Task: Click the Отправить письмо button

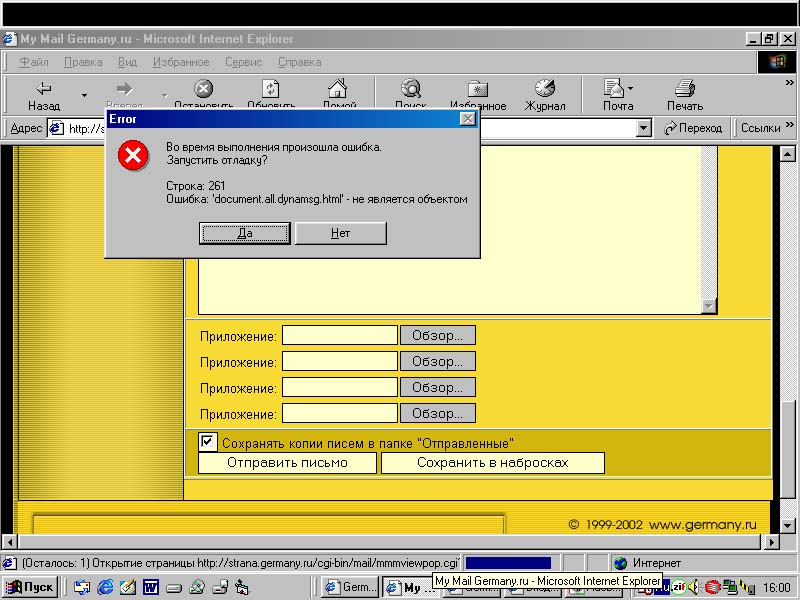Action: pyautogui.click(x=287, y=463)
